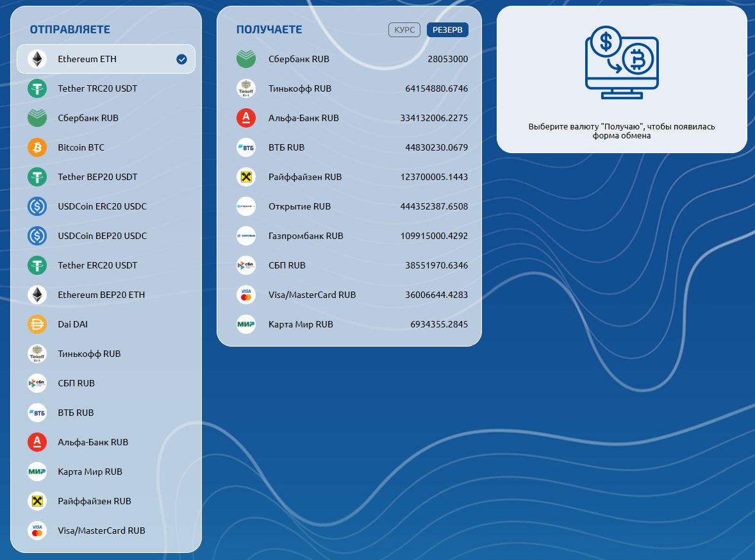
Task: Click reserve value 38551970.6346
Action: pos(436,265)
